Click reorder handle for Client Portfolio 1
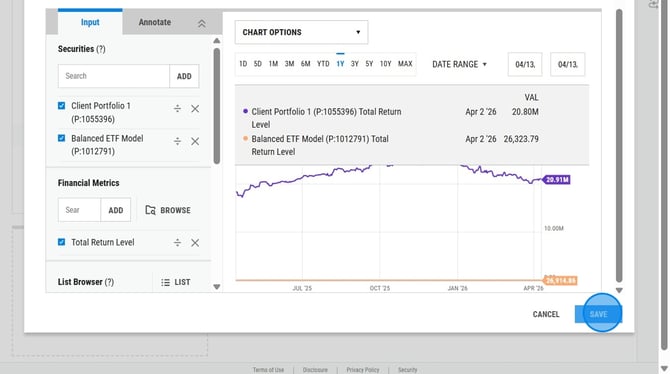670x374 pixels. point(177,109)
